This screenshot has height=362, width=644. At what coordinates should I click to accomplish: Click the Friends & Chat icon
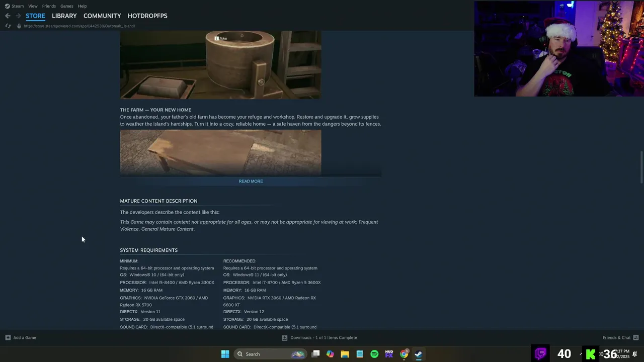[x=635, y=337]
